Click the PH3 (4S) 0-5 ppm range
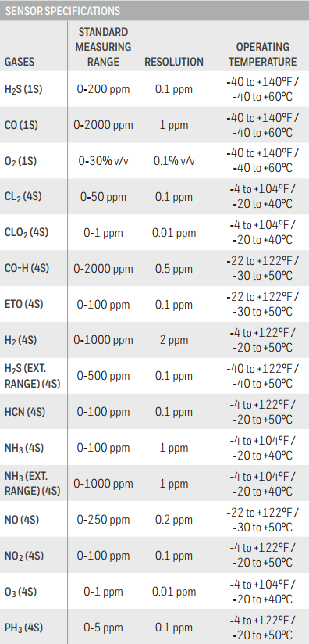 pos(103,627)
